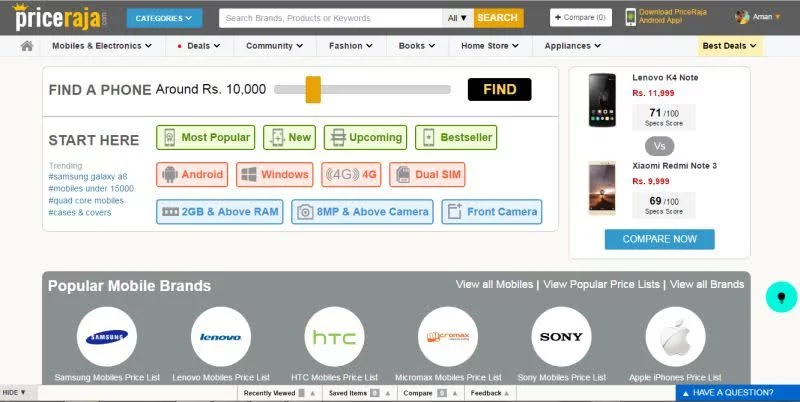Filter by Dual SIM phones

tap(428, 174)
